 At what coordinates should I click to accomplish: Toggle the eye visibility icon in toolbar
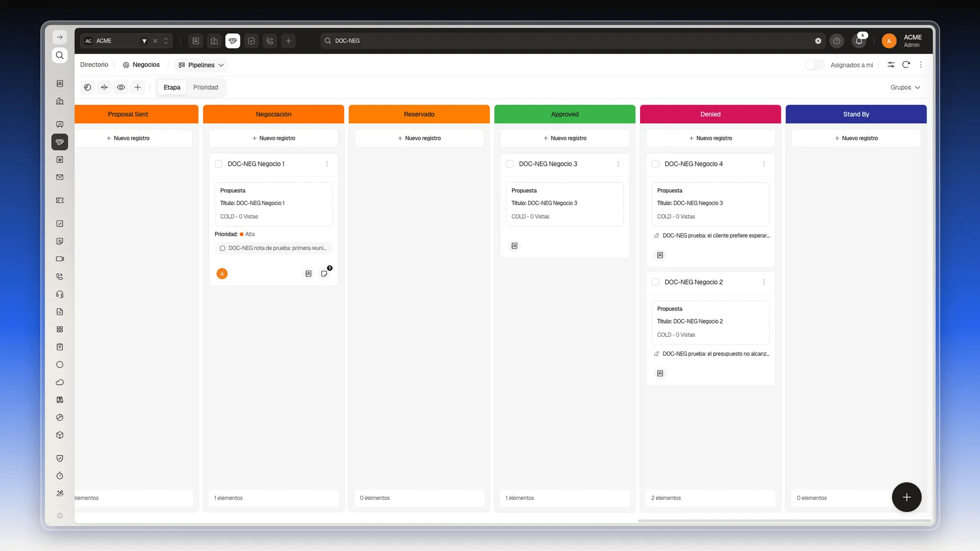point(121,87)
